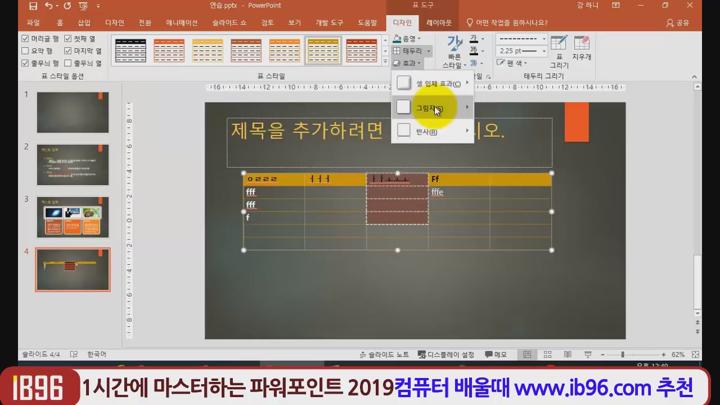Click the Normal view icon
This screenshot has height=405, width=720.
pos(527,354)
